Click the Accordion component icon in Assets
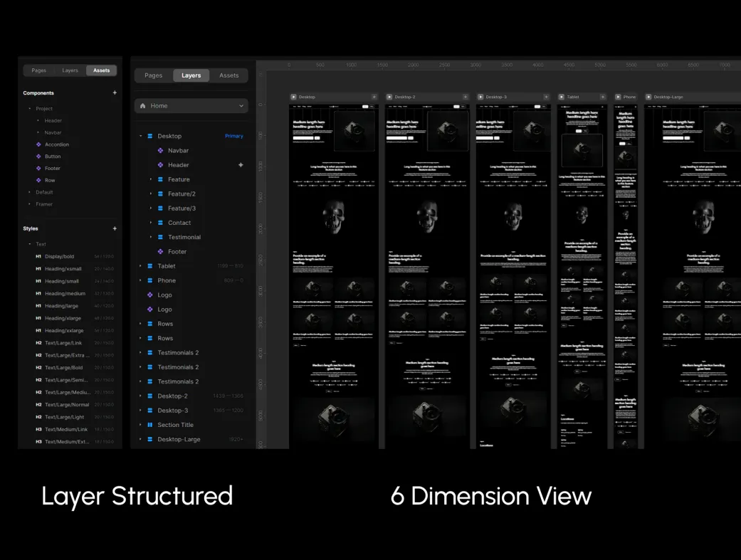 pos(39,144)
